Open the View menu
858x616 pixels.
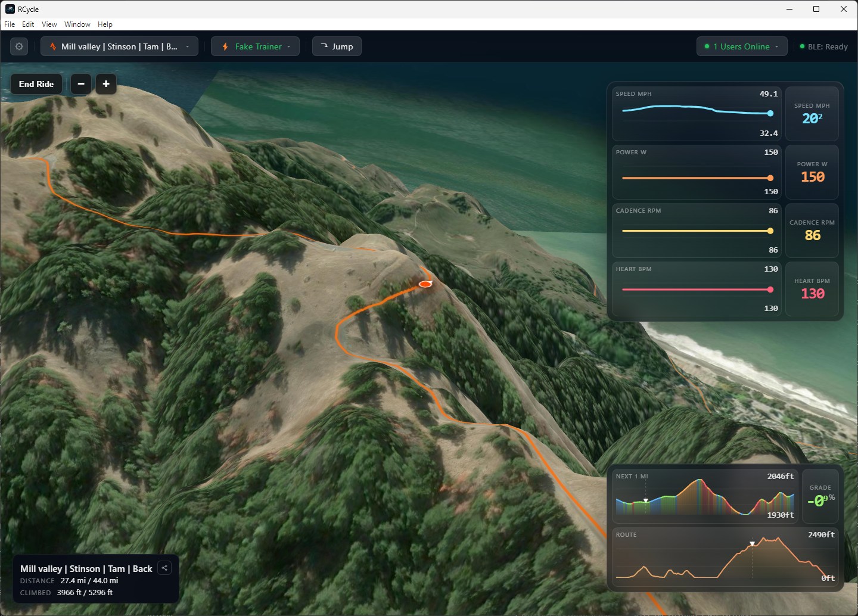point(49,24)
